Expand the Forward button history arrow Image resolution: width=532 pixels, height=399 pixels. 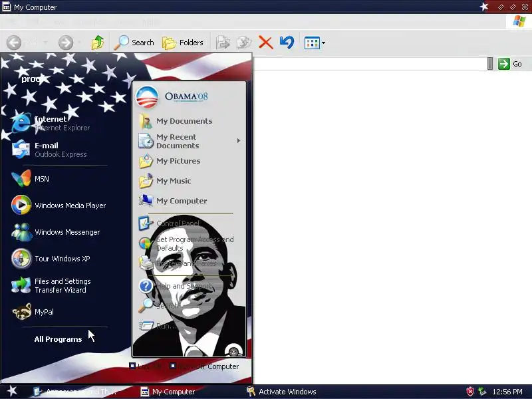click(x=79, y=43)
